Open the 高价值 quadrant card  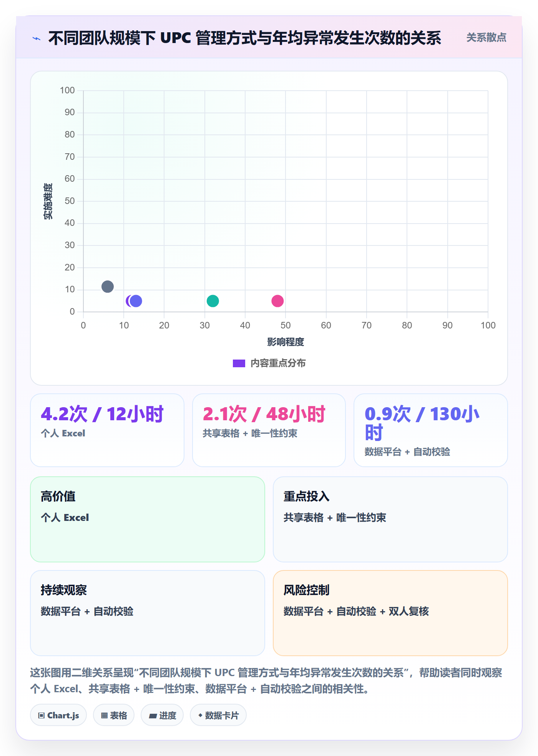coord(148,519)
